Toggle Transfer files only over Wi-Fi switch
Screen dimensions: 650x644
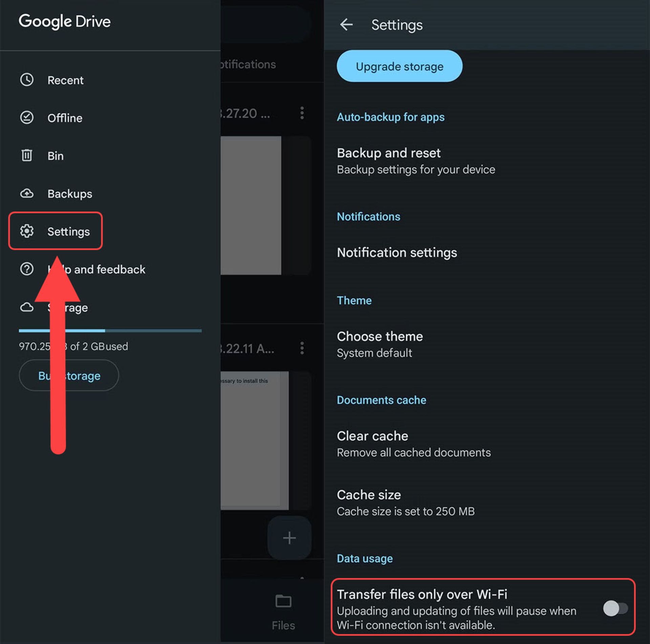click(x=615, y=608)
